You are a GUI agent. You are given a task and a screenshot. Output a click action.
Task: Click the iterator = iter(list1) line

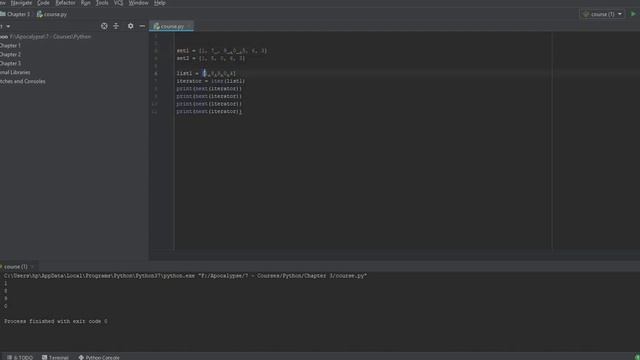tap(211, 81)
